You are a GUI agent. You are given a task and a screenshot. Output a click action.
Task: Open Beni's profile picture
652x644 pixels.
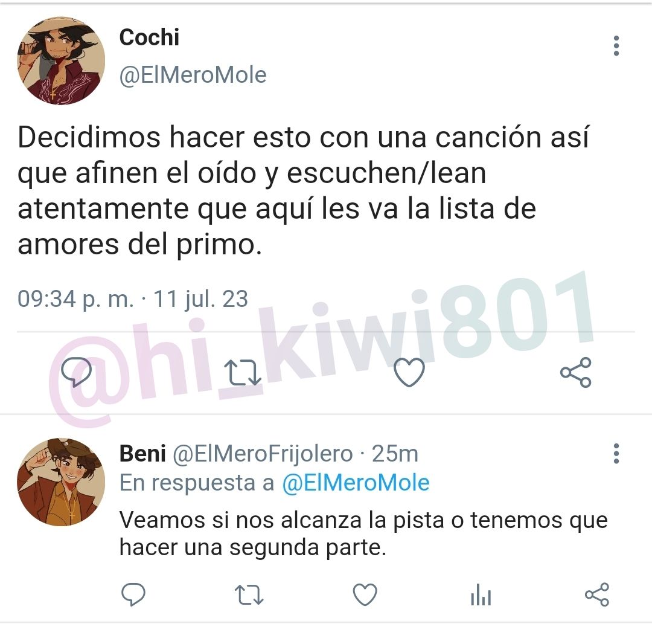click(61, 481)
